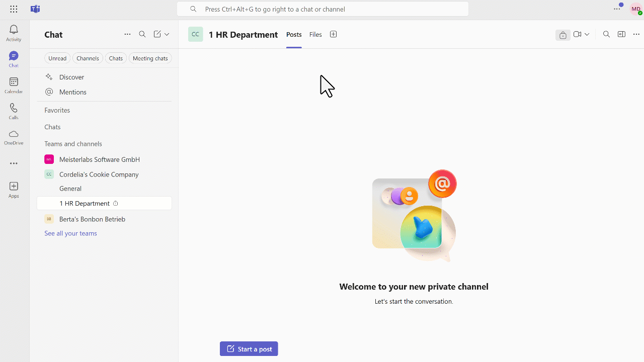Click the Start a post button
The image size is (644, 362).
249,349
